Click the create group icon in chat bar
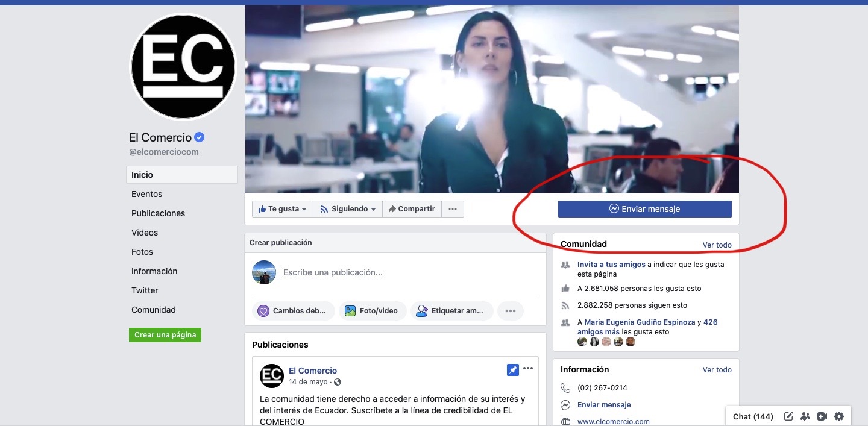This screenshot has width=868, height=426. click(805, 416)
